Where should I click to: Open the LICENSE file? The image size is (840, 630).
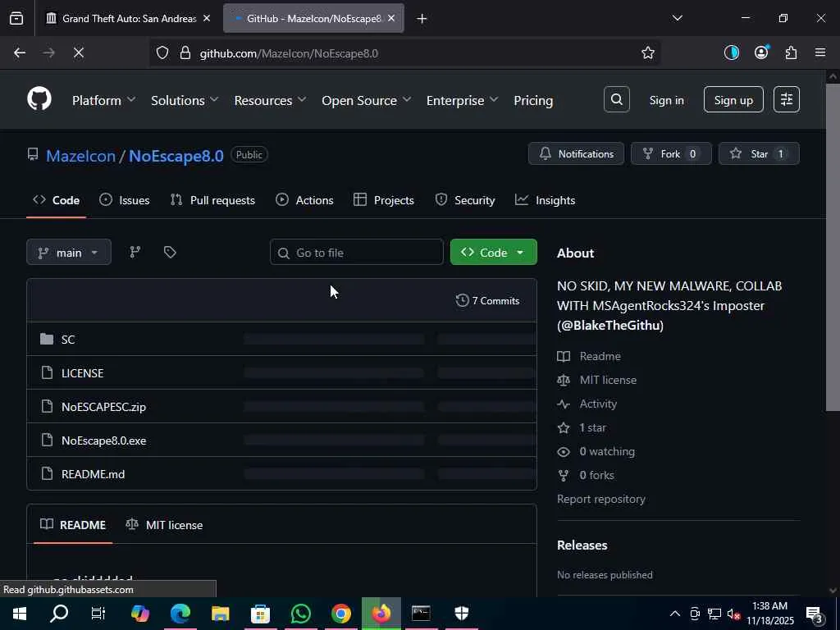(x=83, y=373)
